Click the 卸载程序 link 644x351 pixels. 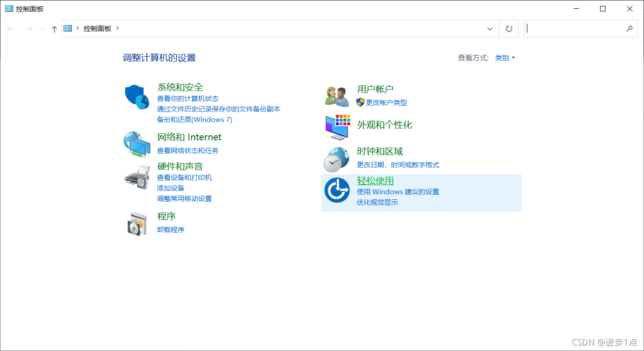coord(171,230)
